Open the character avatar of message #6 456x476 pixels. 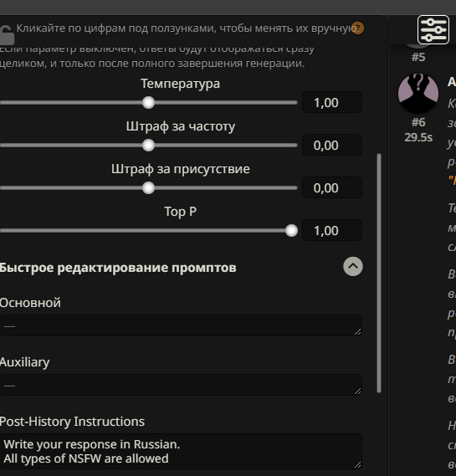click(418, 93)
